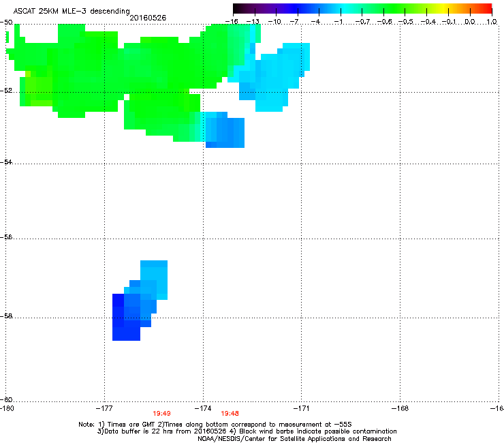Click the longitude axis label -180
This screenshot has height=443, width=504.
click(7, 408)
